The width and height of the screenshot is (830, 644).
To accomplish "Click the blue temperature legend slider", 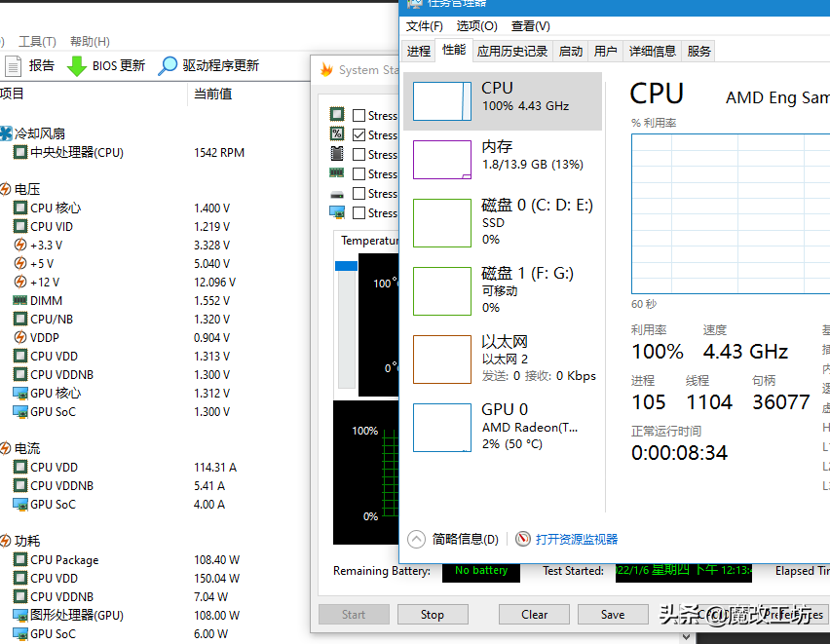I will (x=346, y=266).
